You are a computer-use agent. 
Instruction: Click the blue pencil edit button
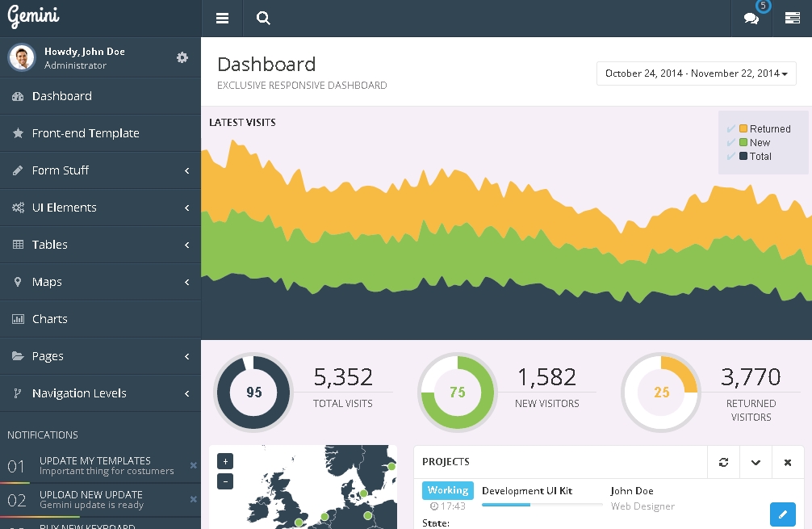click(782, 514)
